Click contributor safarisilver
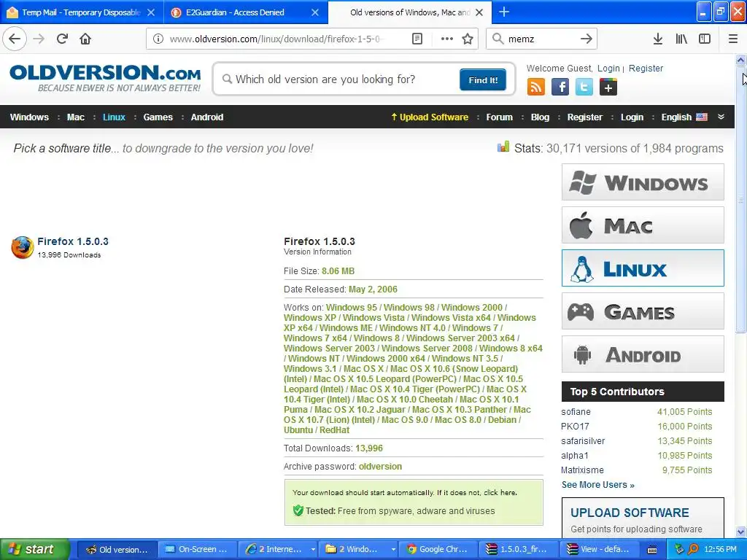 click(x=583, y=441)
